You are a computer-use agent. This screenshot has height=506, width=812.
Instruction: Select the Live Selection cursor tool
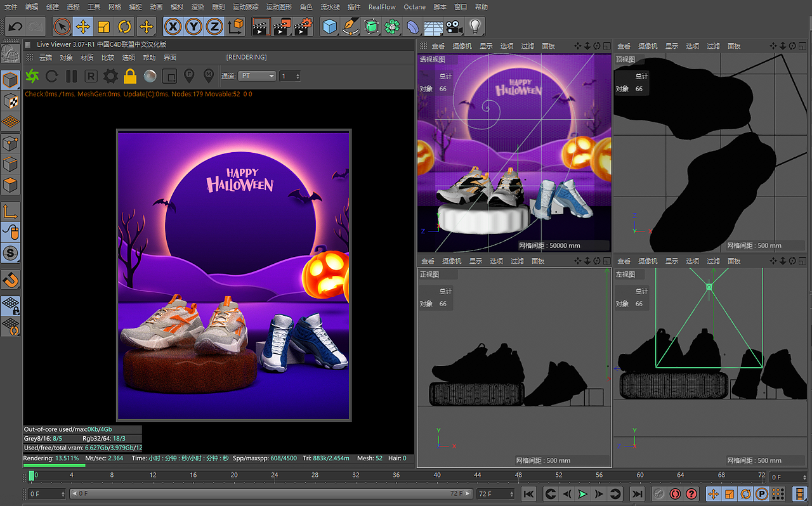[x=62, y=27]
